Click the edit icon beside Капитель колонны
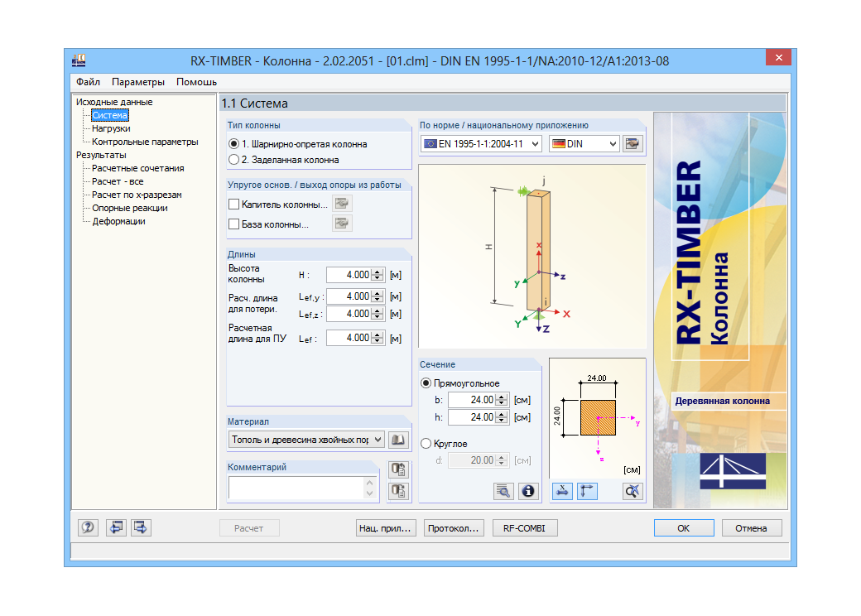Viewport: 861px width, 616px height. (342, 202)
